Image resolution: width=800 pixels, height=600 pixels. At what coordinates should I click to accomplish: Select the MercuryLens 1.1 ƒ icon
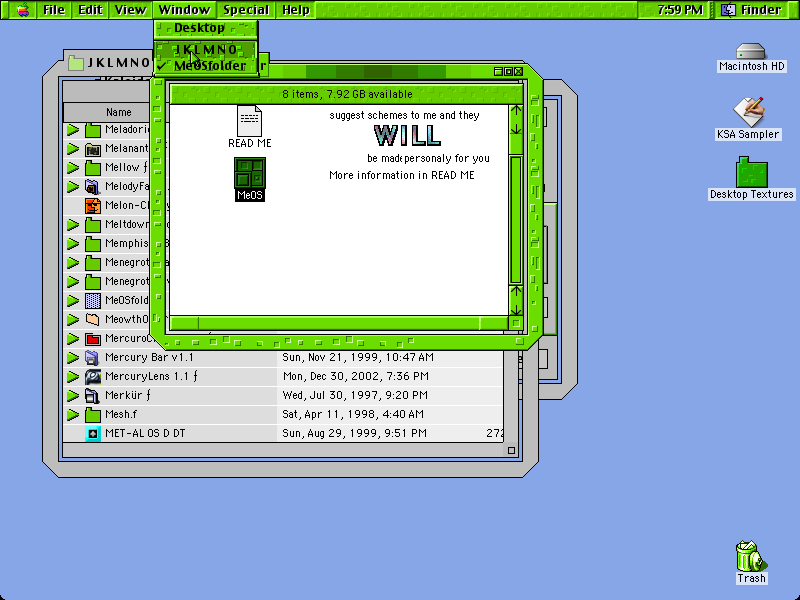click(93, 377)
